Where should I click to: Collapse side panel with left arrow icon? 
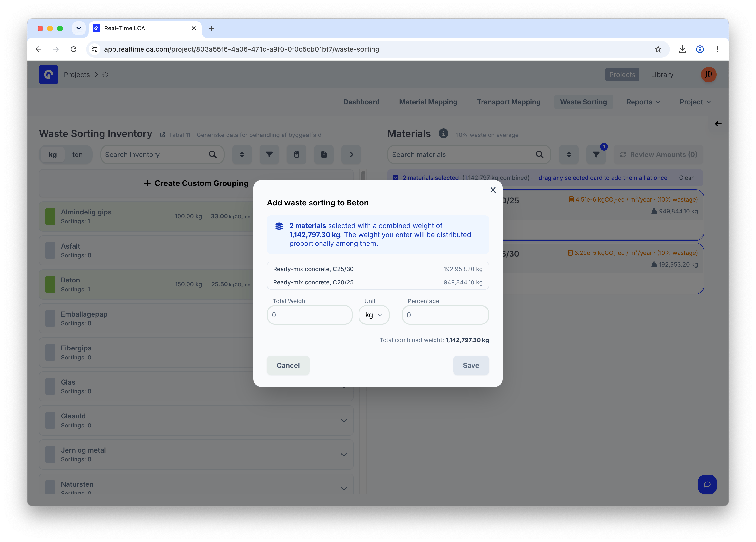(718, 124)
